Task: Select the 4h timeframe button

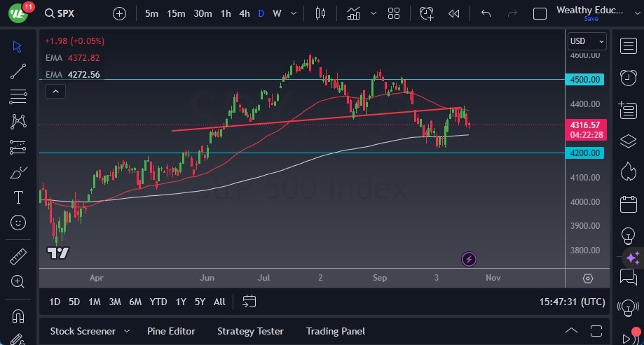Action: [x=244, y=13]
